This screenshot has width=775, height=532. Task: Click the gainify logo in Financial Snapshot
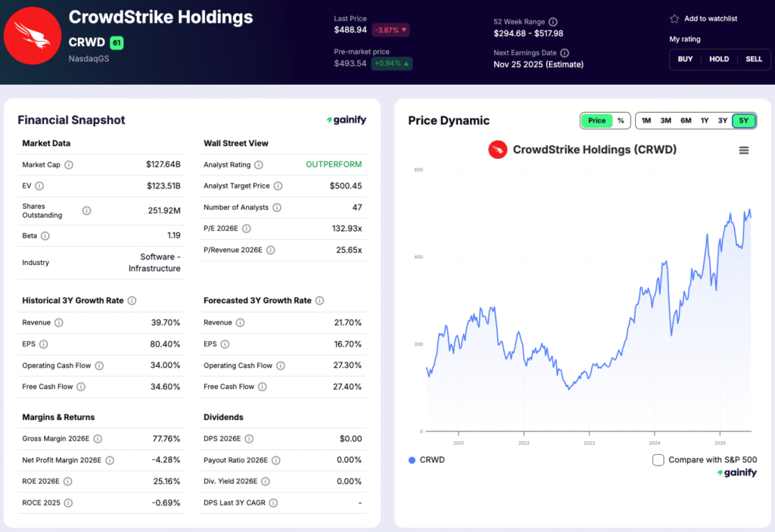347,120
